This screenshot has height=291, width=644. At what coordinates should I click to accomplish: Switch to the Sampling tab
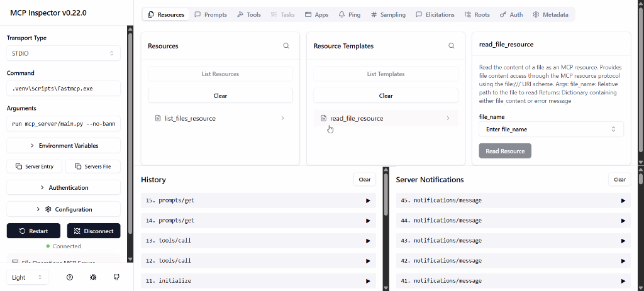coord(388,14)
